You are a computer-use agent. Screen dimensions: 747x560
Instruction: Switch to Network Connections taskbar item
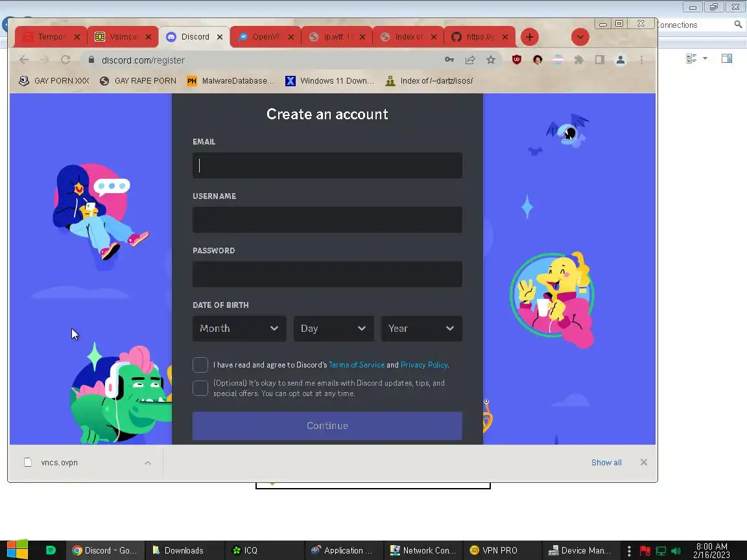(x=423, y=550)
